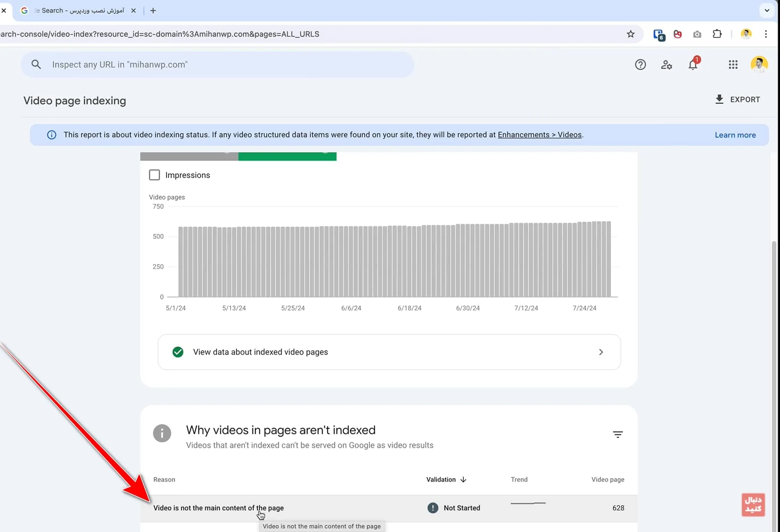
Task: Open the notifications bell
Action: pos(693,65)
